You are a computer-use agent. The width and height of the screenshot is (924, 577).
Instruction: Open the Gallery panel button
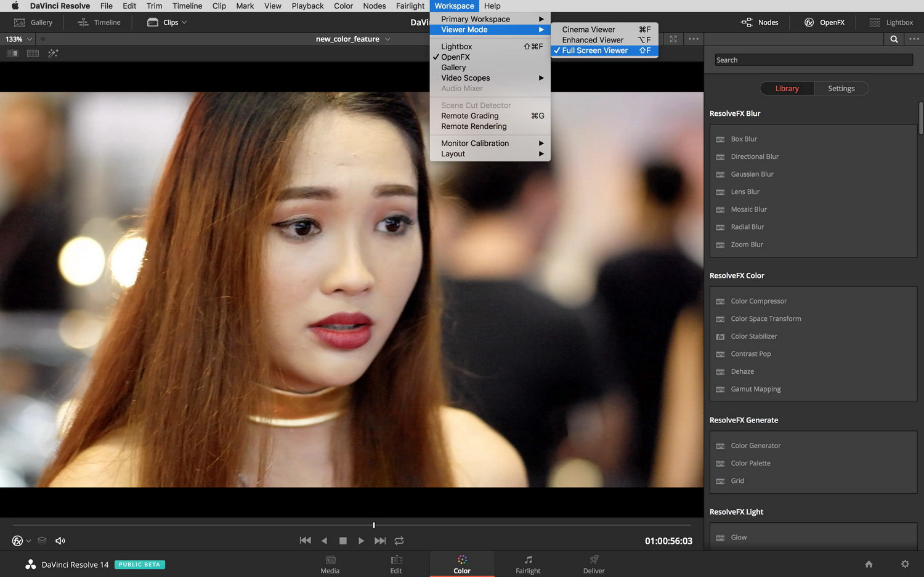(33, 22)
